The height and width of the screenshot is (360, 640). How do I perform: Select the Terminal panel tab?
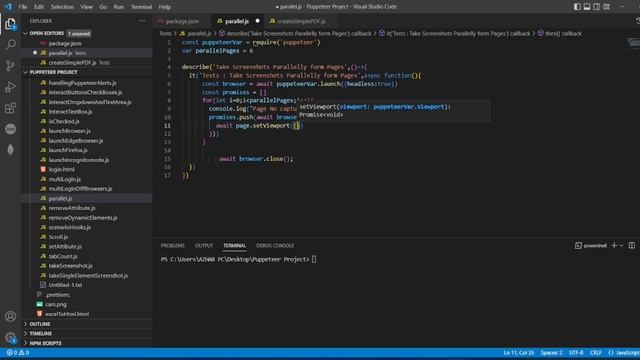(x=234, y=246)
